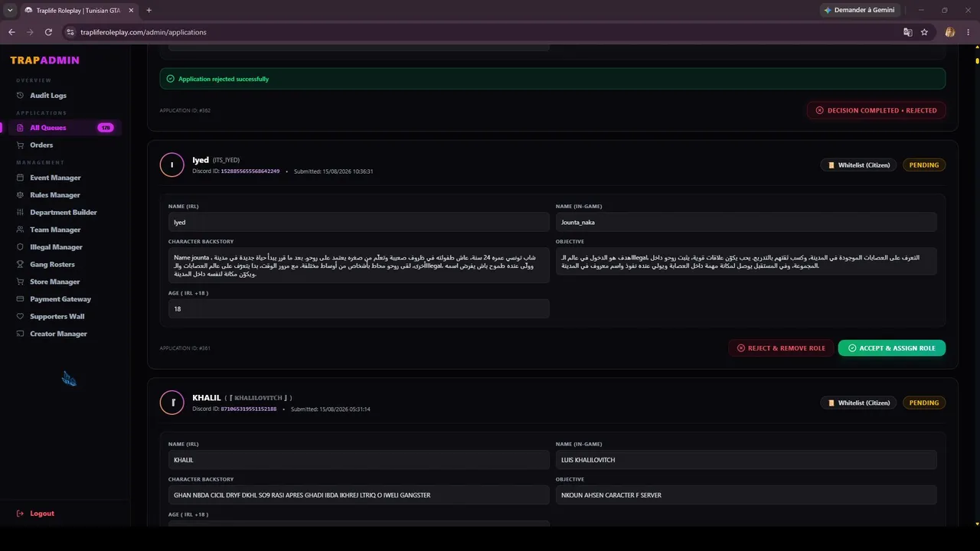Select All Queues menu item

[x=48, y=128]
